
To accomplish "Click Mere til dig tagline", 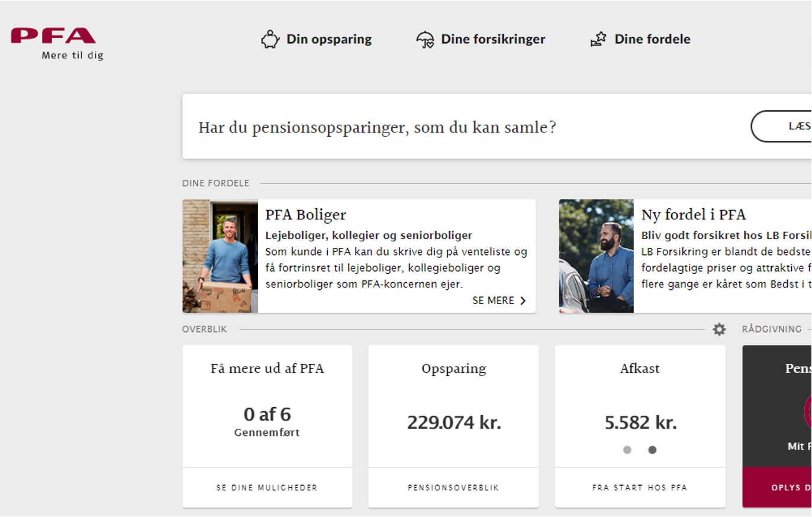I will [72, 56].
